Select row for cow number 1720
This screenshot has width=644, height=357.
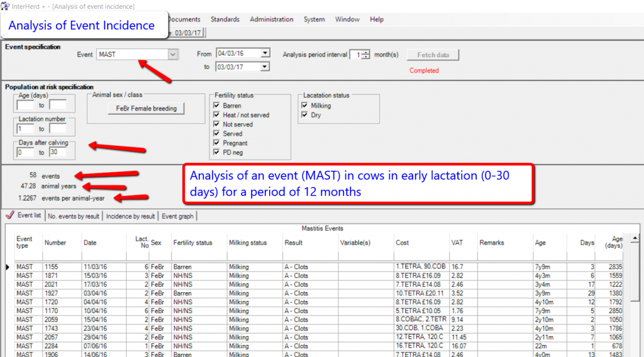(x=319, y=302)
